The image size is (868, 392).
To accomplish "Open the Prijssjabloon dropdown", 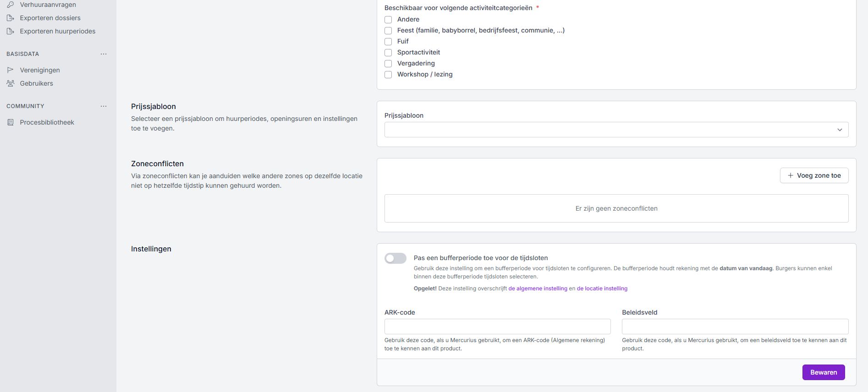I will [x=616, y=130].
